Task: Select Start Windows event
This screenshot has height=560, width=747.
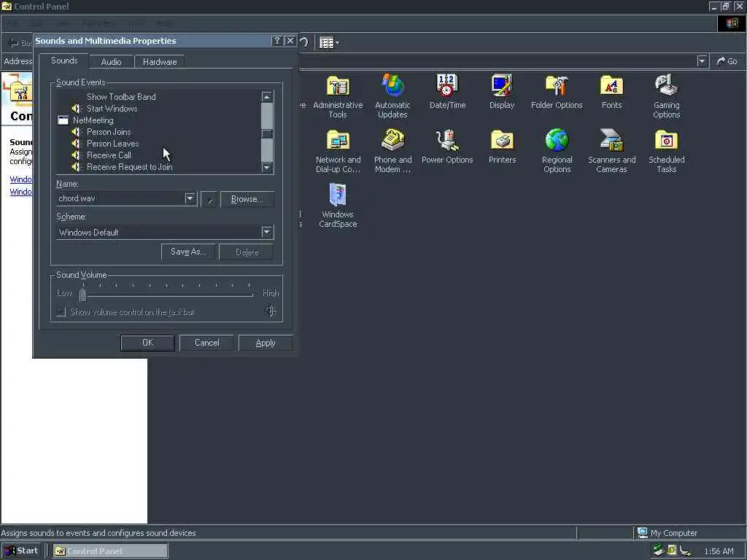Action: coord(112,109)
